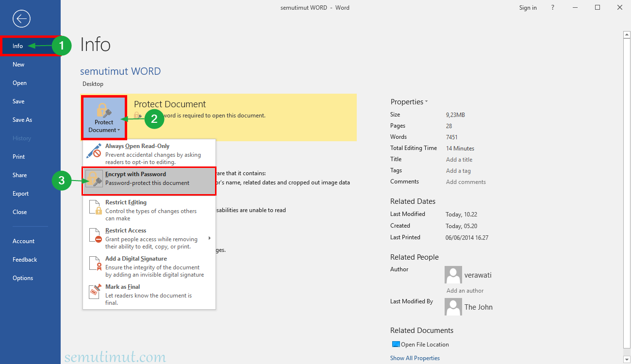Open the Export tab
The height and width of the screenshot is (364, 631).
tap(31, 194)
